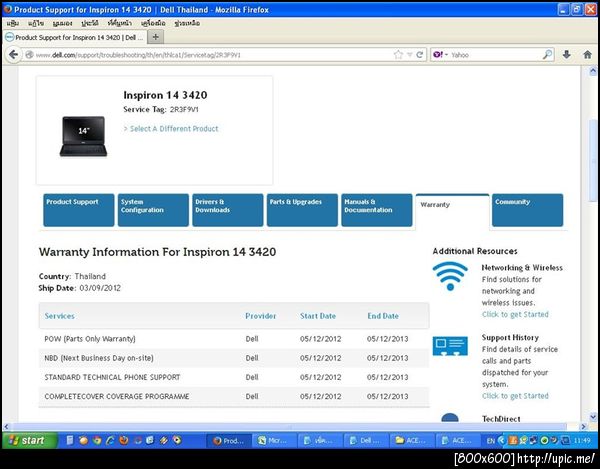Click COMPLETECOVER COVERAGE PROGRAMME row
Image resolution: width=600 pixels, height=469 pixels.
pyautogui.click(x=234, y=396)
